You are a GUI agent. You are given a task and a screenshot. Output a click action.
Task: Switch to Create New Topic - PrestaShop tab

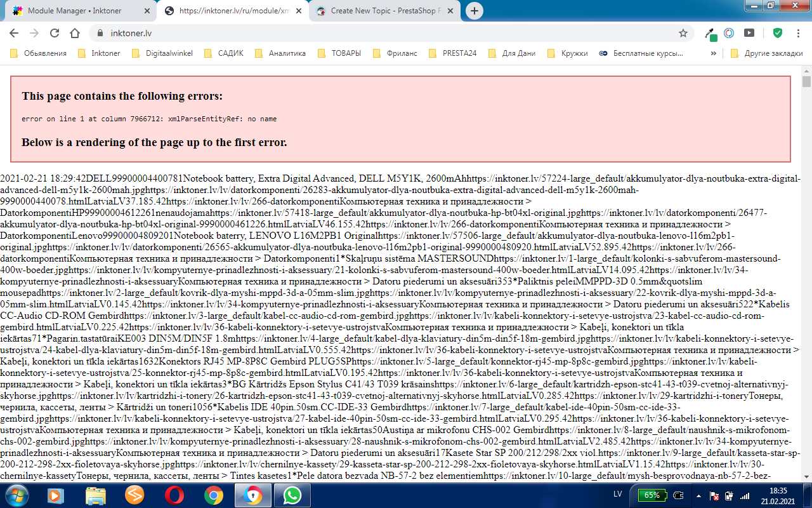[385, 11]
